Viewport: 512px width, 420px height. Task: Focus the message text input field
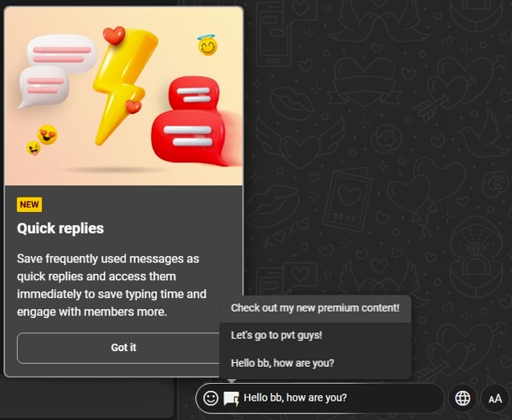[342, 398]
